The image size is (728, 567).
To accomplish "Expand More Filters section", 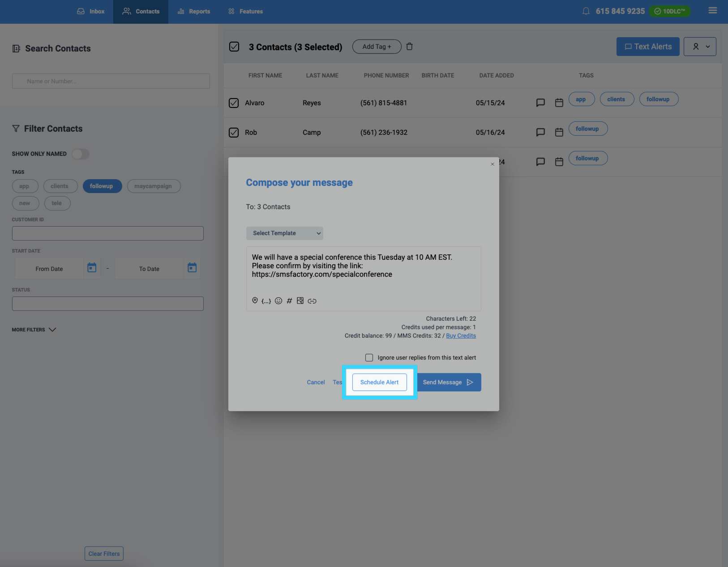I will click(x=34, y=330).
